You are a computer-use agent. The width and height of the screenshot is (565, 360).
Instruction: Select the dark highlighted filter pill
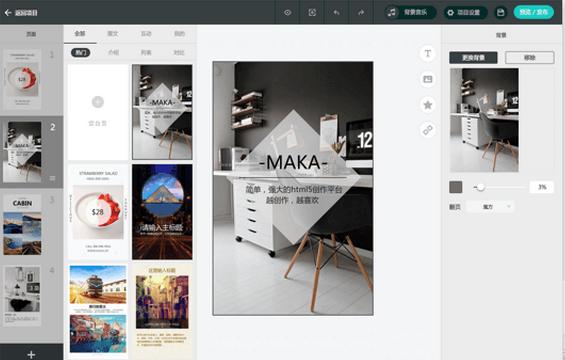pyautogui.click(x=81, y=53)
